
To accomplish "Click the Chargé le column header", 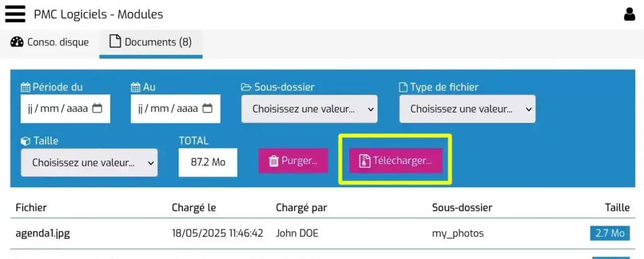I will click(194, 207).
